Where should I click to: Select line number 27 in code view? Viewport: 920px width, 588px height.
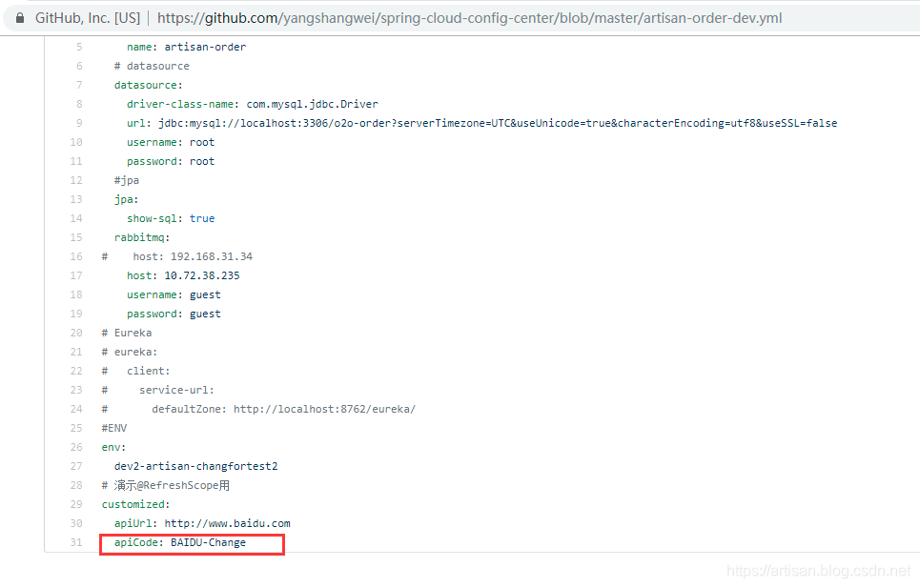[76, 466]
